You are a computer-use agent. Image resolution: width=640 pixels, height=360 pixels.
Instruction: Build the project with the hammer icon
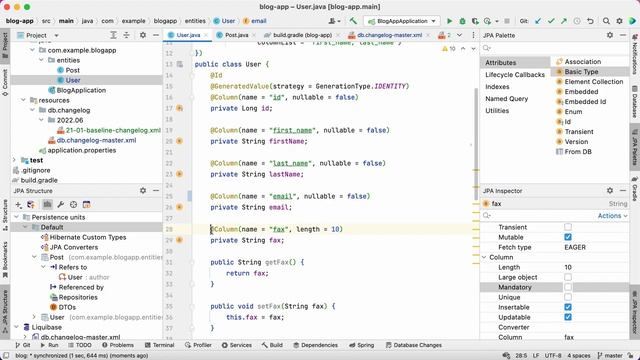pyautogui.click(x=353, y=21)
